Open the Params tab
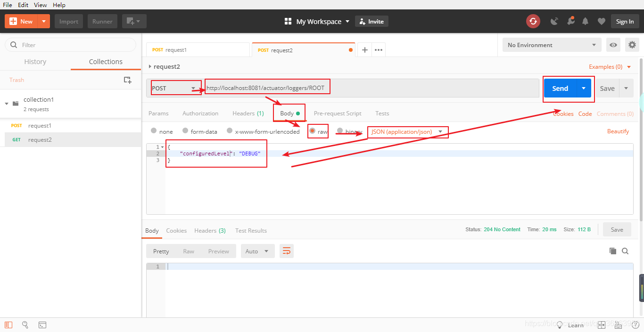Viewport: 644px width, 332px height. click(x=158, y=113)
